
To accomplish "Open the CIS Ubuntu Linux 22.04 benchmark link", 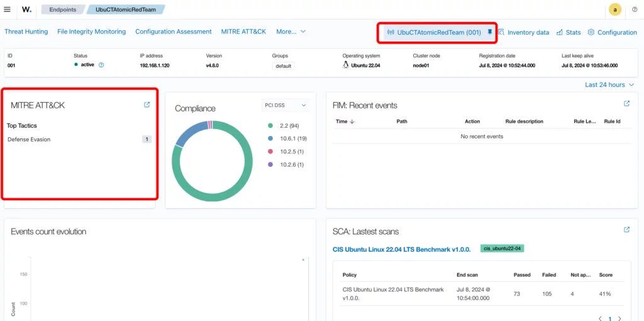I will click(x=401, y=249).
